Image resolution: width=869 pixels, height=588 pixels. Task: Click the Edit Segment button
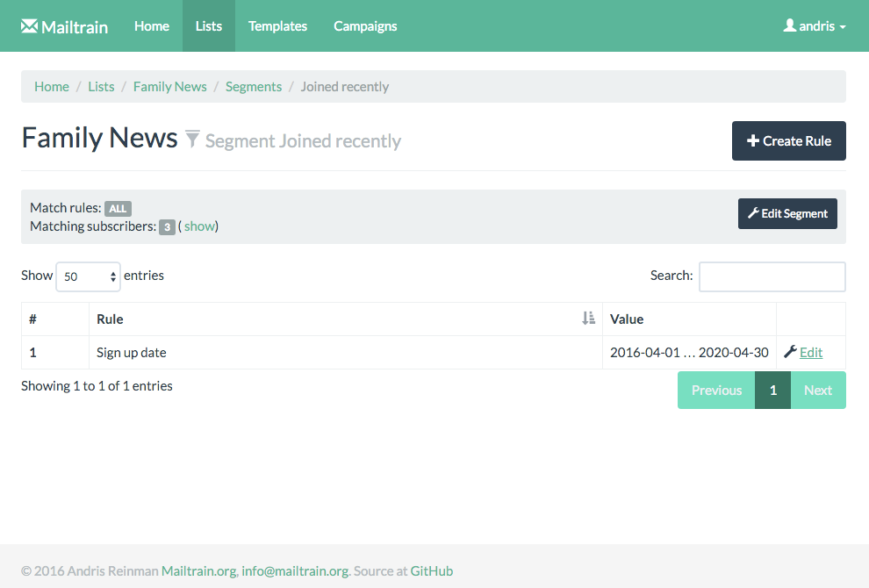(x=787, y=213)
